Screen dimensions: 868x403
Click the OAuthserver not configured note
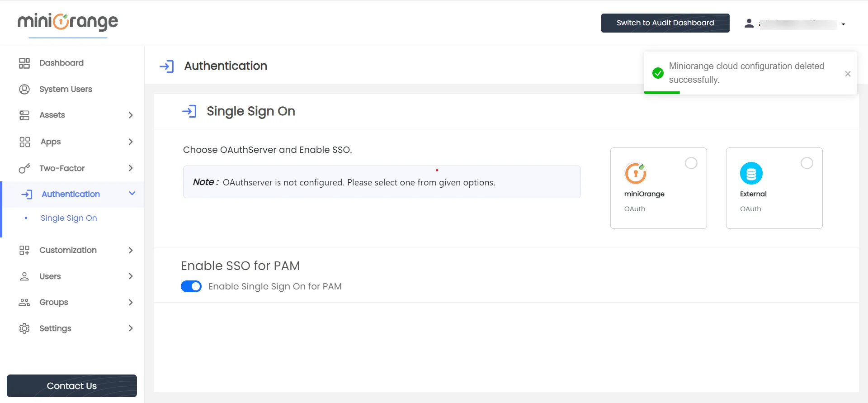(x=382, y=182)
